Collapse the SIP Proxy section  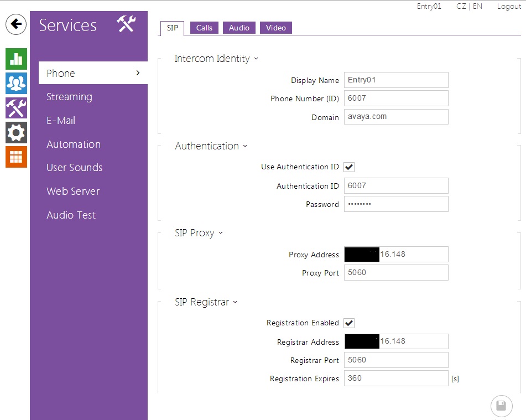tap(199, 233)
